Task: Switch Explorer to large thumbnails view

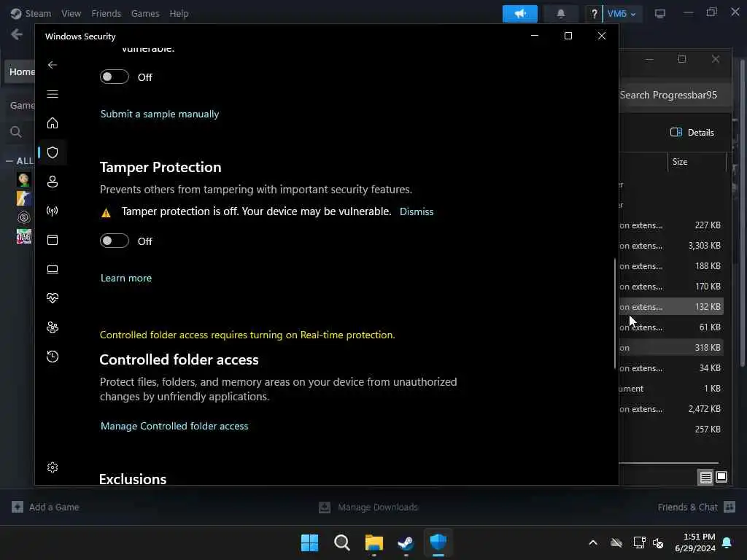Action: (721, 477)
